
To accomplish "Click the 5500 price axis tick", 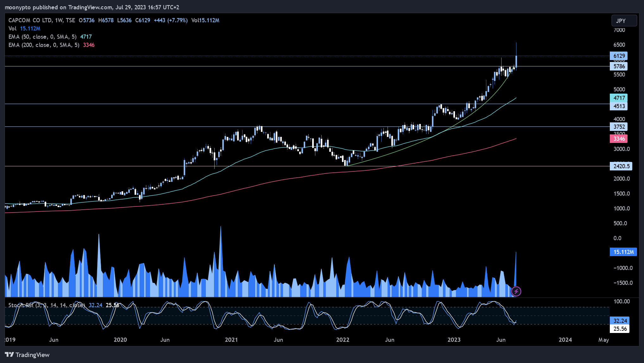I will tap(619, 75).
